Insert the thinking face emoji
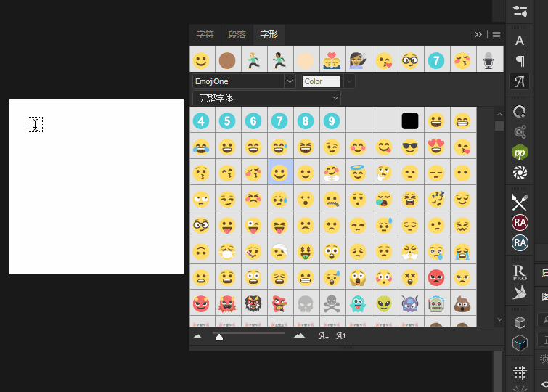The height and width of the screenshot is (392, 548). pyautogui.click(x=384, y=173)
